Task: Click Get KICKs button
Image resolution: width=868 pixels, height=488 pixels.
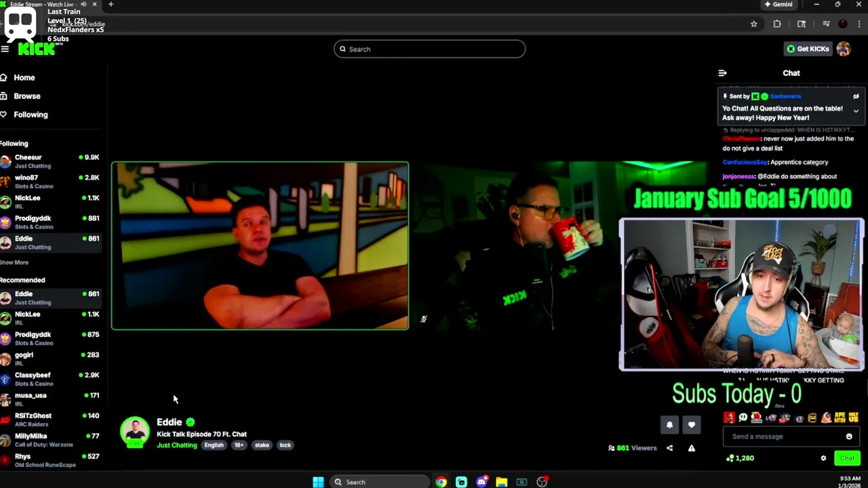Action: (808, 49)
